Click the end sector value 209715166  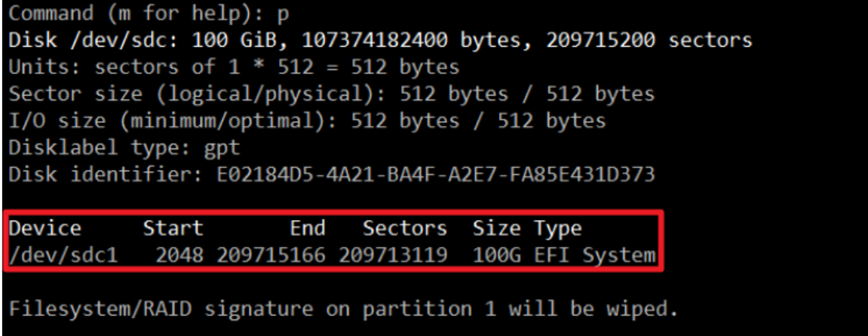point(271,255)
